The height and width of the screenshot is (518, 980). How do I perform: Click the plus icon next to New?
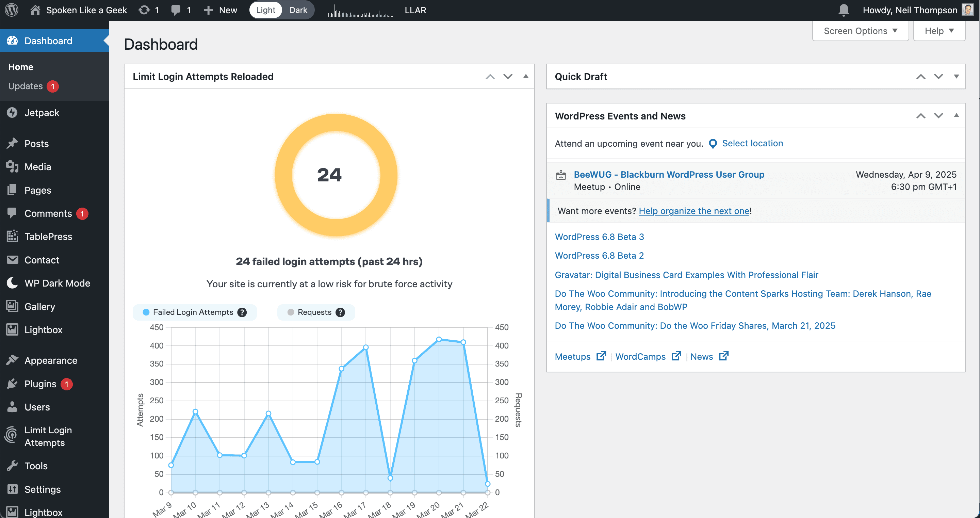pos(208,10)
